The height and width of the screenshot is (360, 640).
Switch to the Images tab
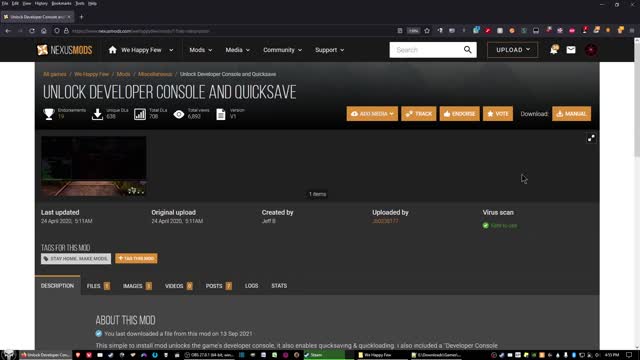pyautogui.click(x=137, y=286)
